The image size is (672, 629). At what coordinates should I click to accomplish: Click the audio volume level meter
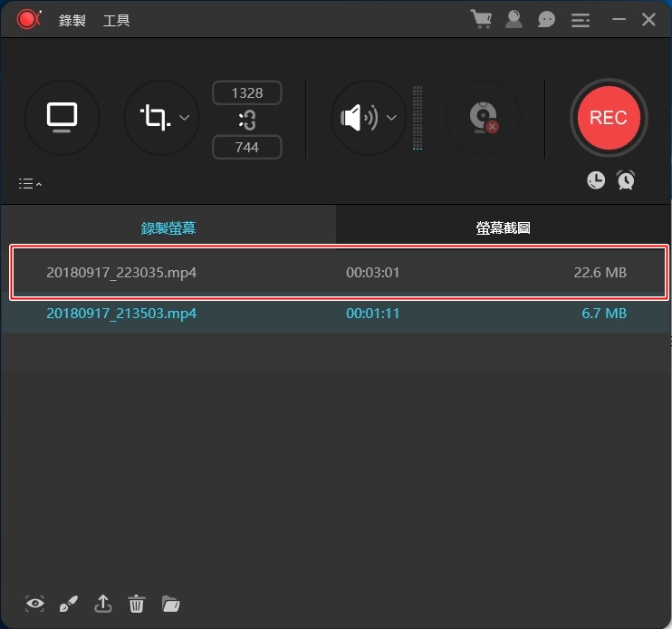tap(418, 118)
